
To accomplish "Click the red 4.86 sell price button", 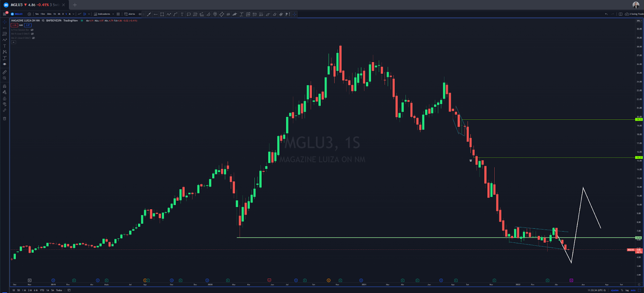I will (x=14, y=25).
